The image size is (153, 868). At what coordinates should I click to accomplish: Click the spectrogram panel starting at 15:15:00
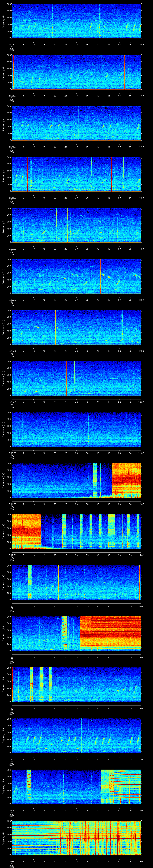tap(77, 685)
